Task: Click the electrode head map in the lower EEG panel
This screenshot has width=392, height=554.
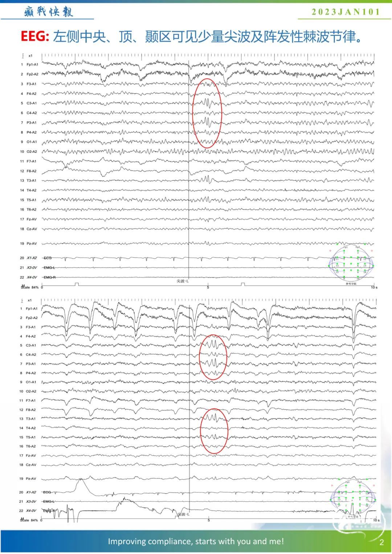Action: coord(352,498)
